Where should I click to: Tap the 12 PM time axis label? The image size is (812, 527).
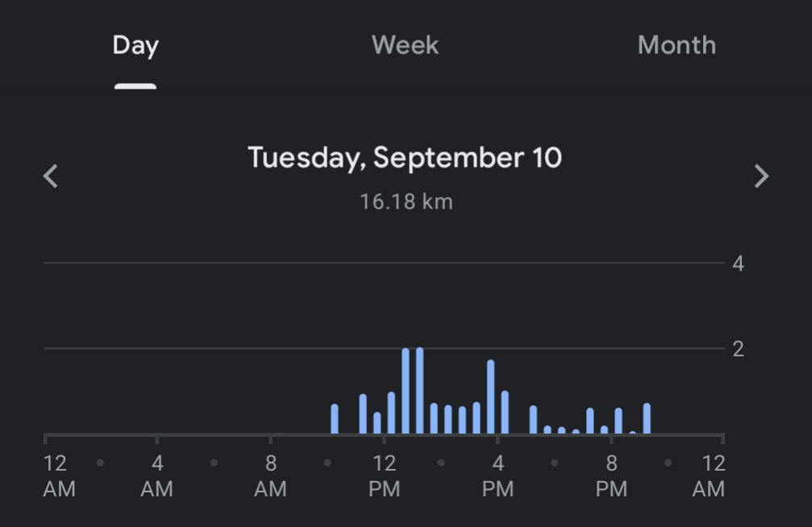click(384, 476)
